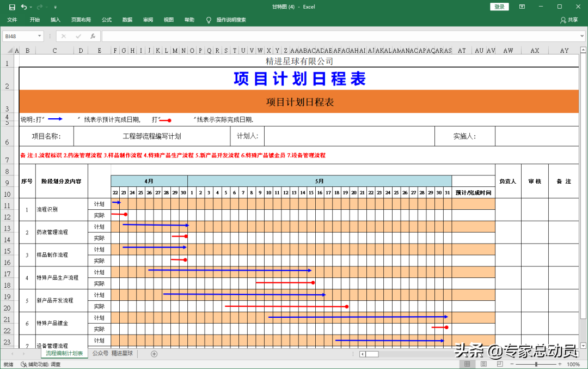Switch to the 审阅 ribbon tab

click(148, 20)
